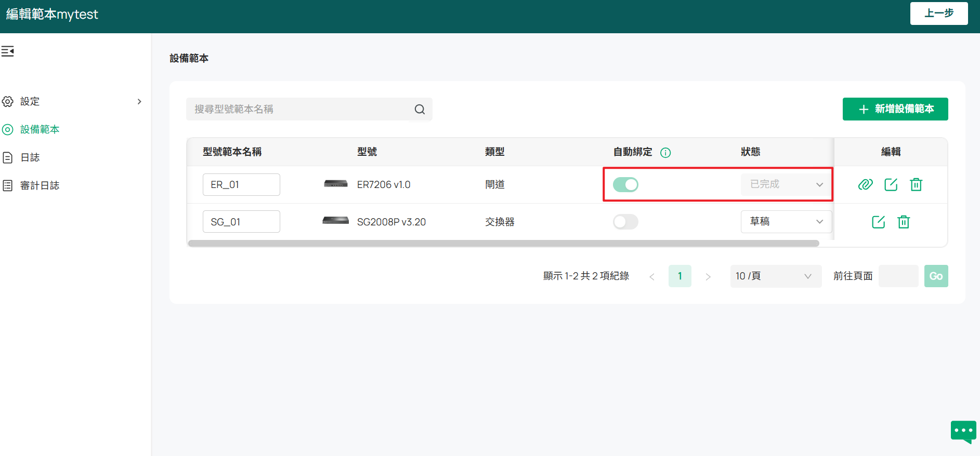
Task: Click the 類型 column header
Action: (x=495, y=152)
